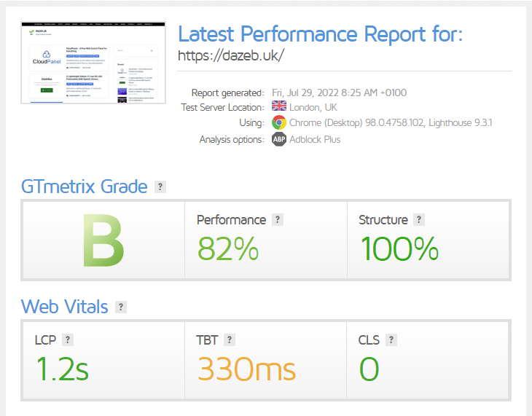Click the LCP help question mark
The width and height of the screenshot is (532, 416).
68,340
